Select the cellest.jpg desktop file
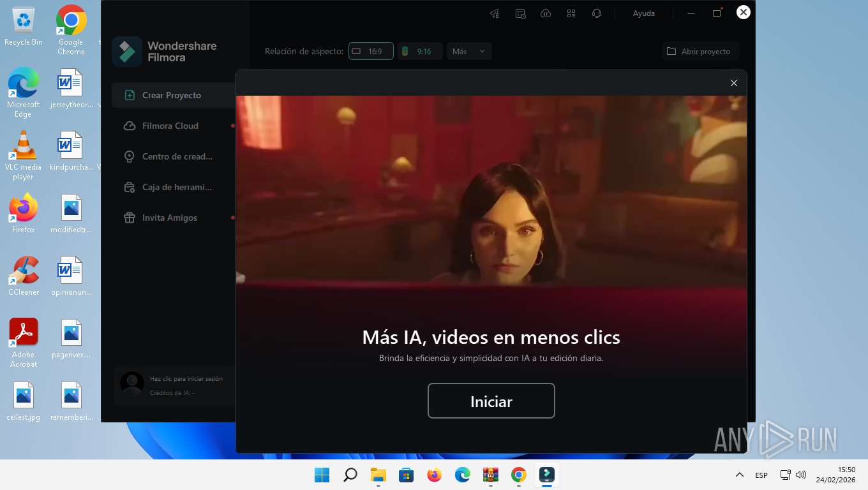The height and width of the screenshot is (490, 868). coord(24,401)
